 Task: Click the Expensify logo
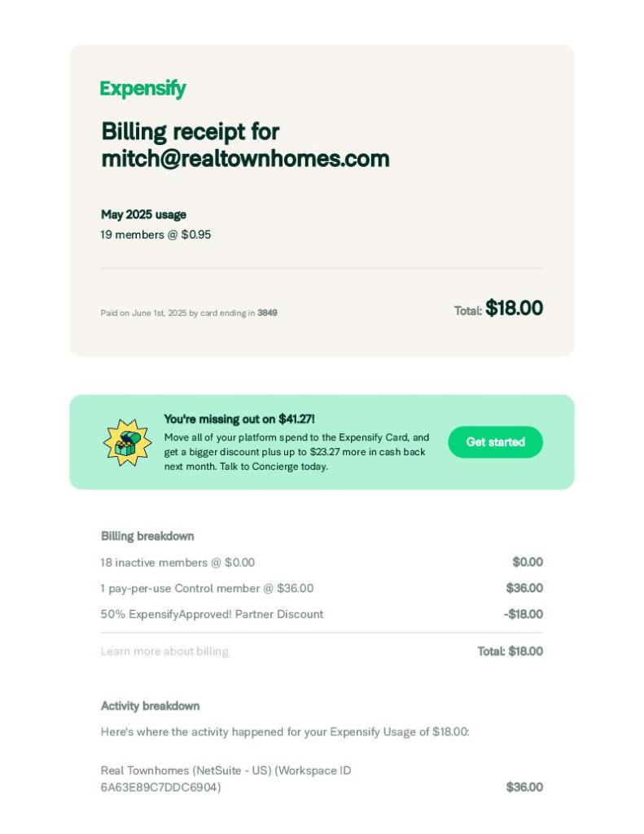pos(142,89)
